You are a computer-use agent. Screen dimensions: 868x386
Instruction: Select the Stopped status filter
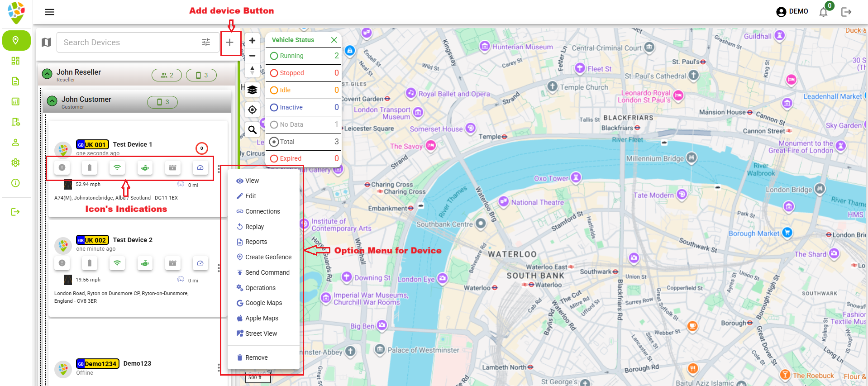click(274, 73)
